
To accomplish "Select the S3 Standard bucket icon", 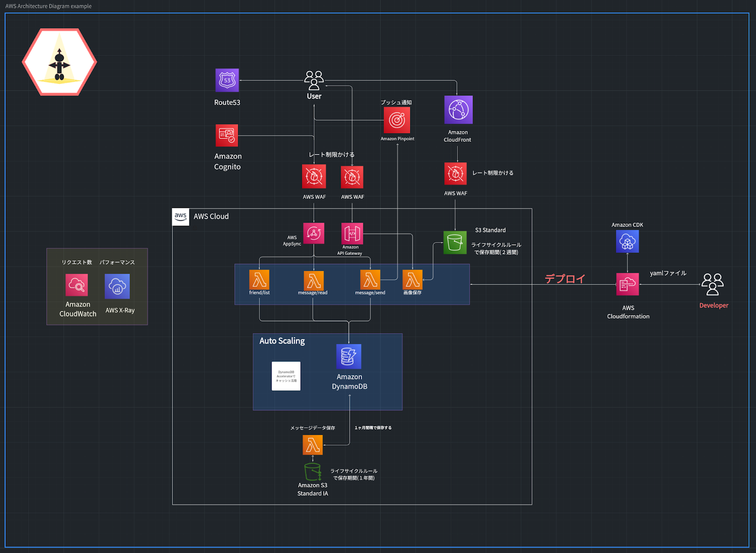I will (455, 243).
